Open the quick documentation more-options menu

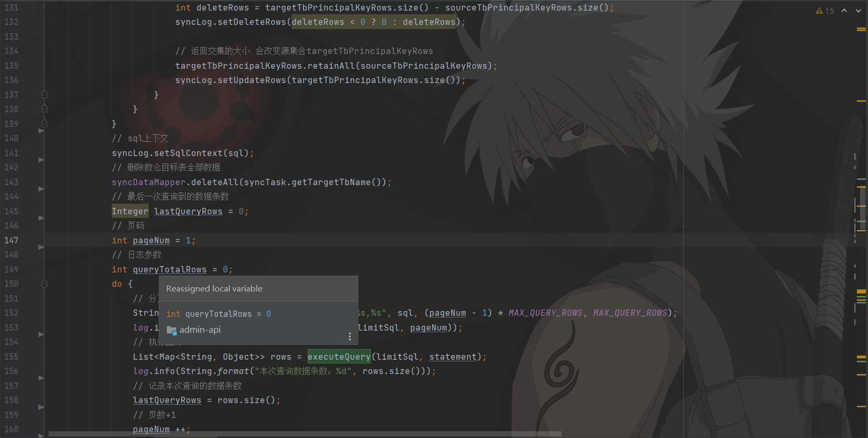tap(349, 336)
